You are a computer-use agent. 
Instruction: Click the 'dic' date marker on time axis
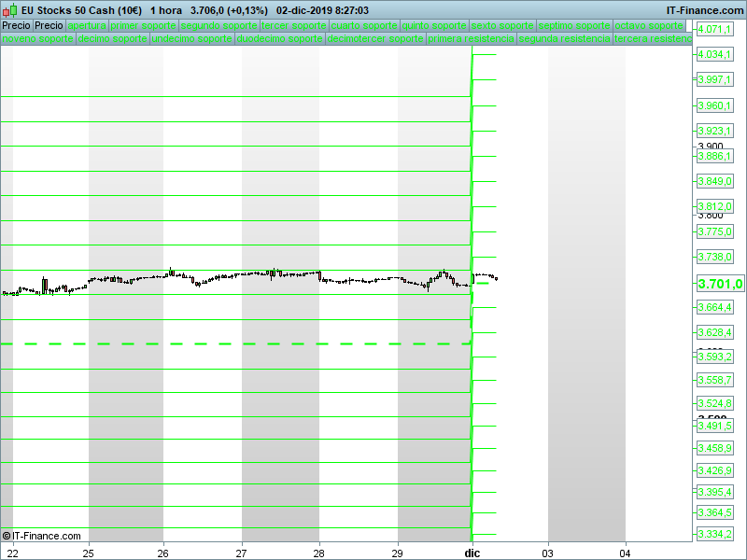point(472,553)
